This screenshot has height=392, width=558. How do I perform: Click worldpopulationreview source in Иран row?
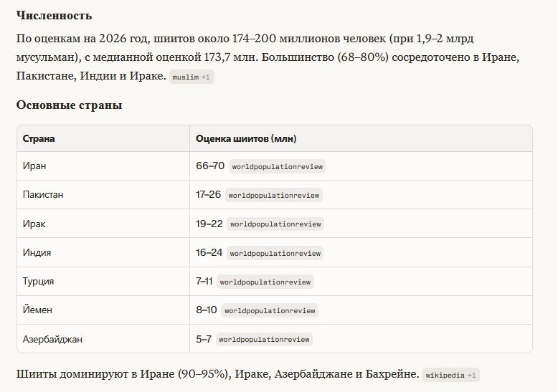[x=277, y=166]
